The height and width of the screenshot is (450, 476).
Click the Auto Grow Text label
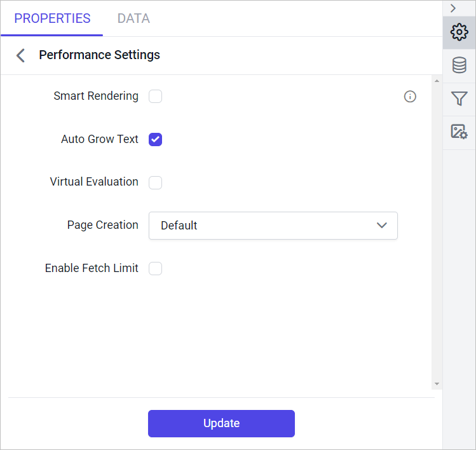point(100,139)
